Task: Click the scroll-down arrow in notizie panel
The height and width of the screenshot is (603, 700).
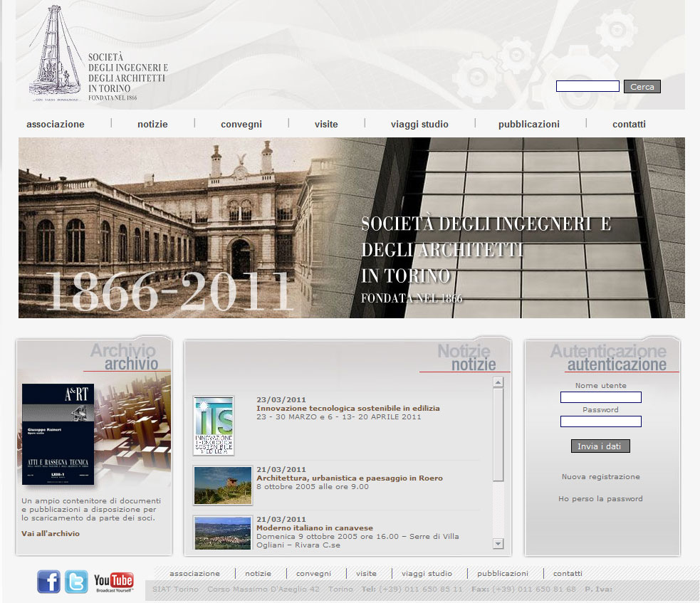Action: 498,543
